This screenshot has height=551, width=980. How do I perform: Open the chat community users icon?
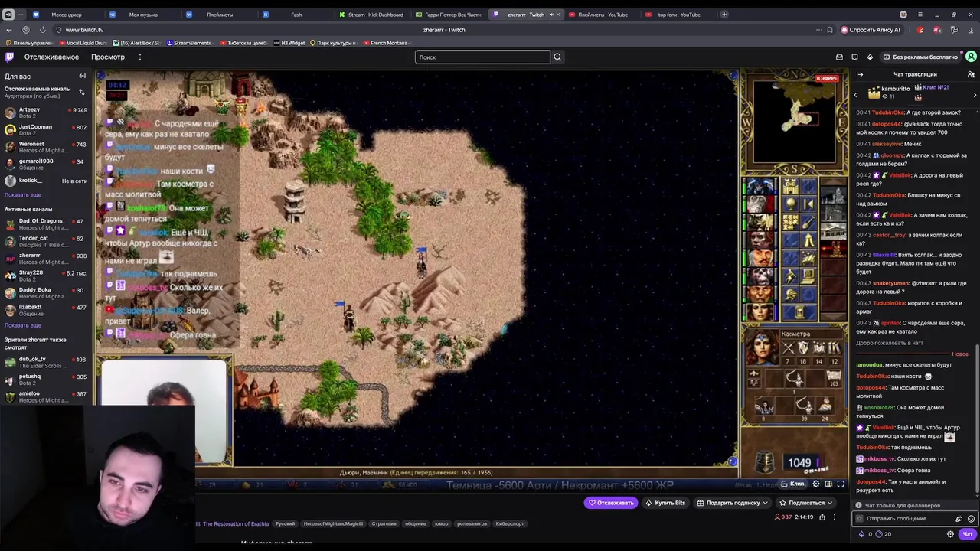click(x=971, y=74)
